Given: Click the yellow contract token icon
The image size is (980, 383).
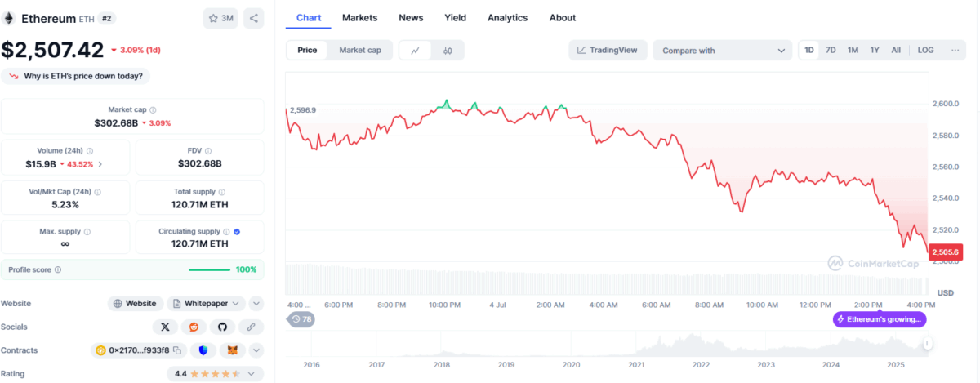Looking at the screenshot, I should [x=102, y=350].
